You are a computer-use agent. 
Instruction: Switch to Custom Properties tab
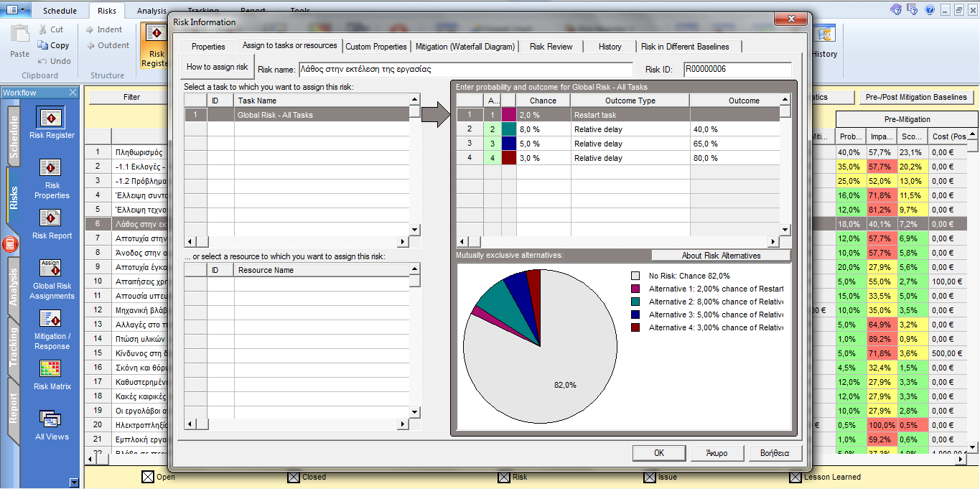pyautogui.click(x=375, y=47)
